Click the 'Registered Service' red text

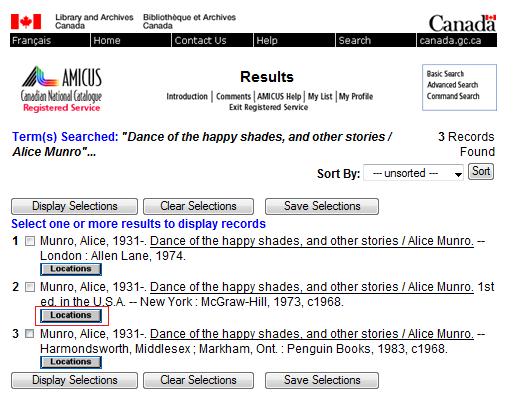point(62,108)
